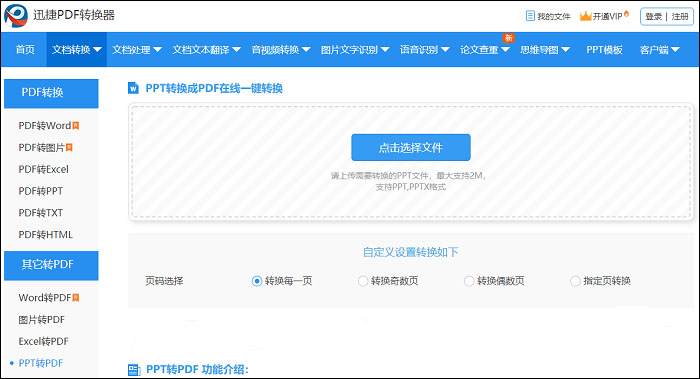
Task: Open PDF转HTML in the sidebar
Action: [46, 234]
